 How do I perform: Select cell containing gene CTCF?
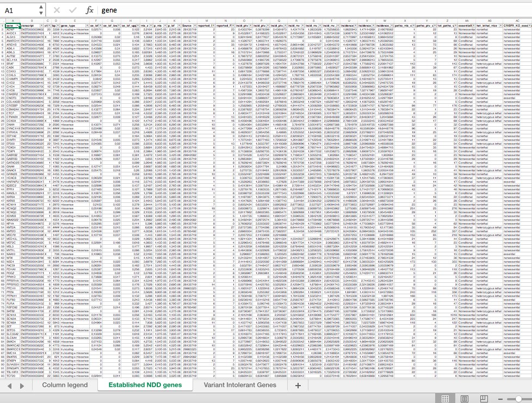(13, 113)
